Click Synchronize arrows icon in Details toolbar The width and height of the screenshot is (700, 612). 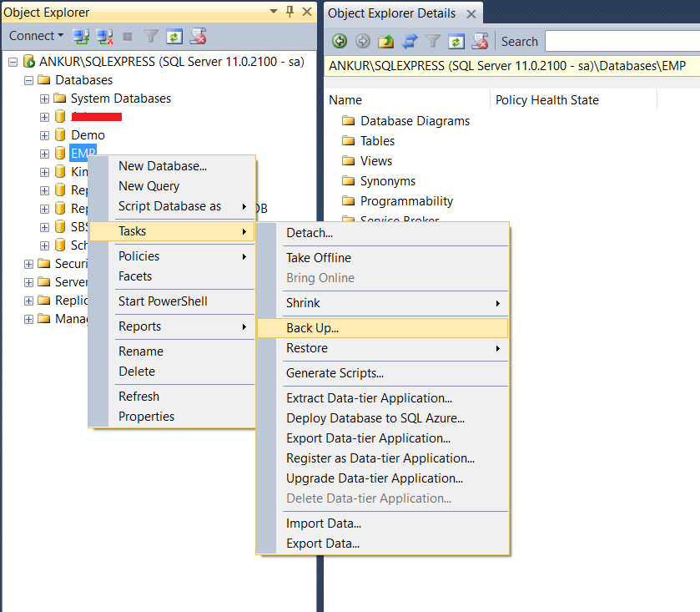410,41
